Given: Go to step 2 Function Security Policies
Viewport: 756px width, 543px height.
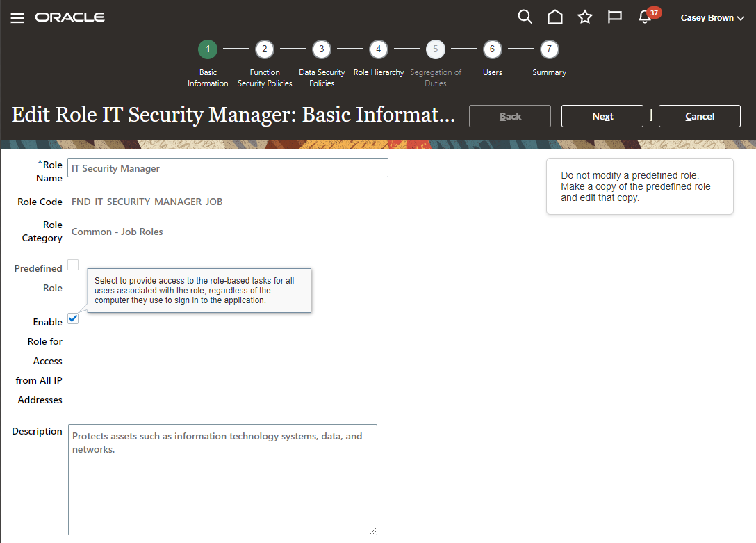Looking at the screenshot, I should point(265,49).
